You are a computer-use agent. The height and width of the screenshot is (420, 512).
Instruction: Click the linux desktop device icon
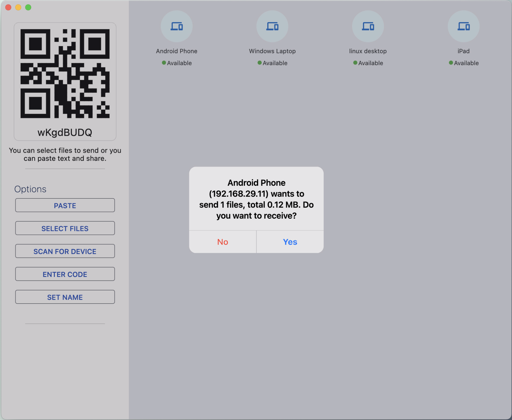[368, 26]
